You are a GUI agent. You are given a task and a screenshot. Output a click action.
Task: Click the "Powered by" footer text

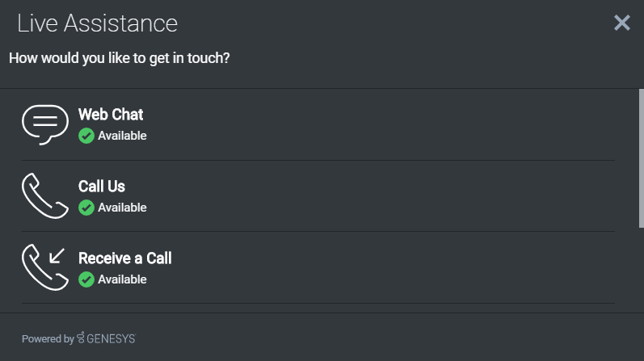pos(48,339)
